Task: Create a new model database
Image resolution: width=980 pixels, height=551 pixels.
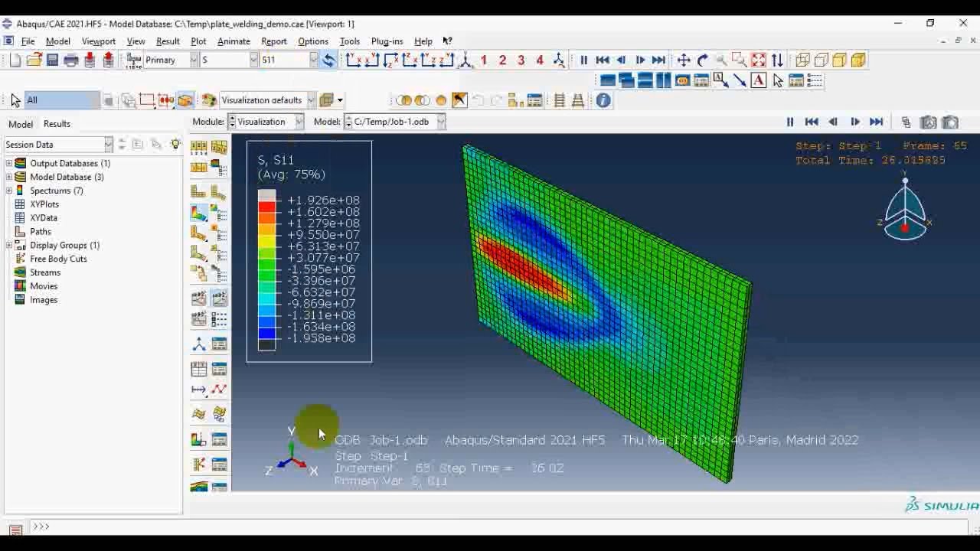Action: pos(15,60)
